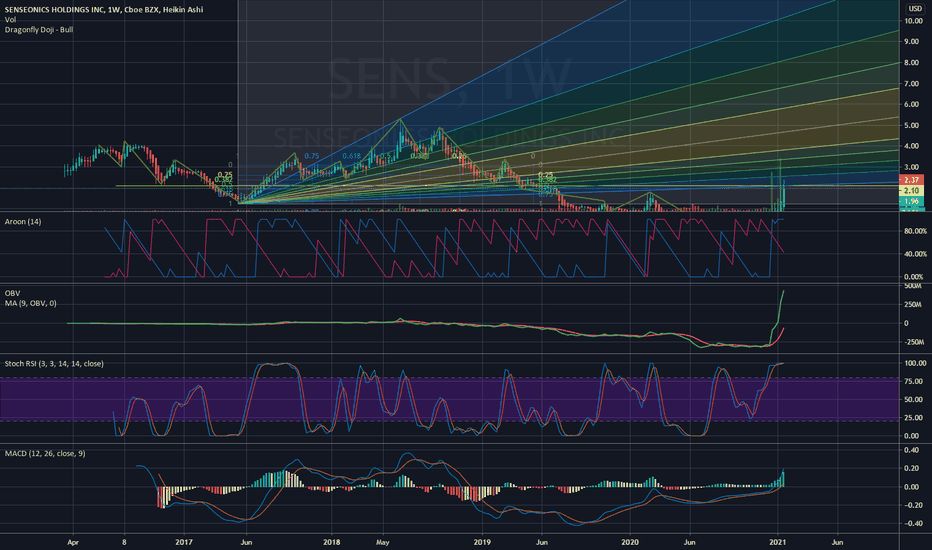
Task: Click the 3.00 price scale value
Action: point(912,168)
